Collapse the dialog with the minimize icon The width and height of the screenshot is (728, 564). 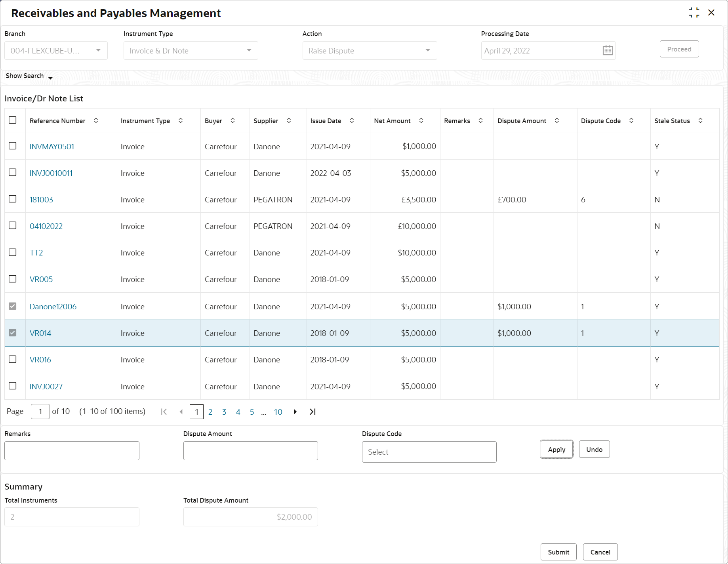[694, 13]
